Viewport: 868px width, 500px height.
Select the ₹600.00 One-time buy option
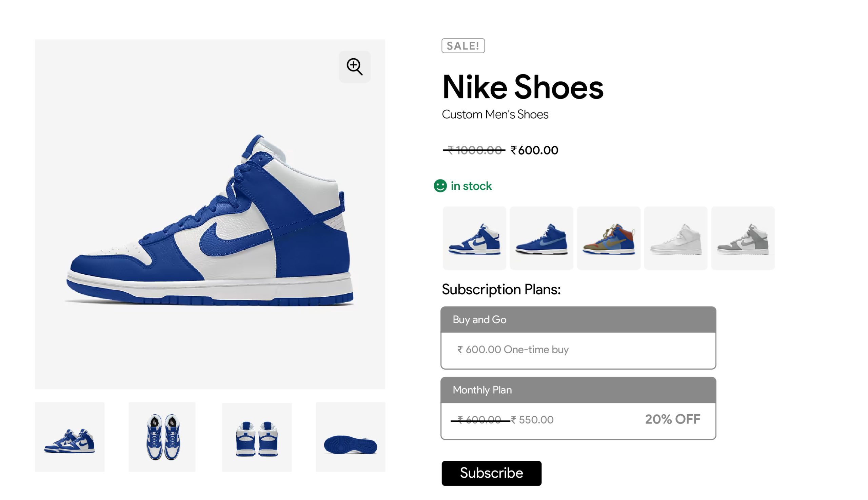click(513, 350)
